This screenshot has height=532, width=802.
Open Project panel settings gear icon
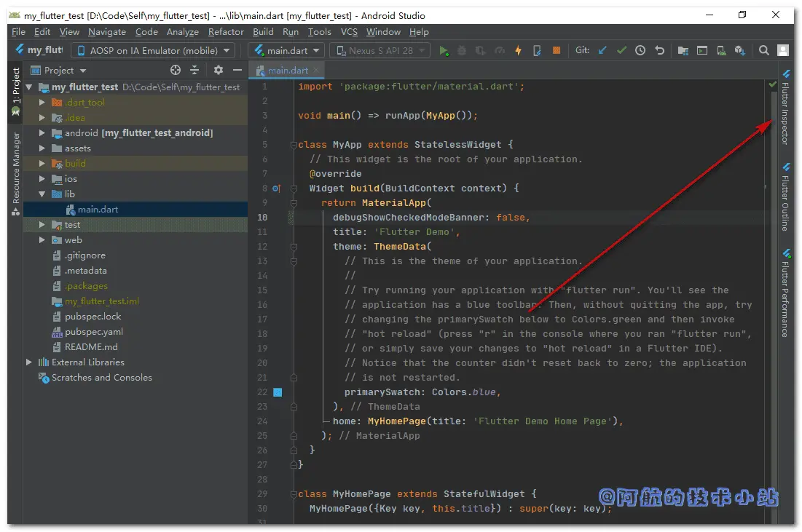[219, 70]
